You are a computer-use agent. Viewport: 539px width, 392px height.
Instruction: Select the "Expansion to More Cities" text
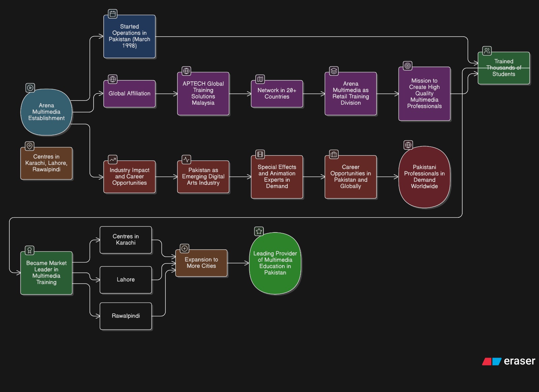coord(201,263)
